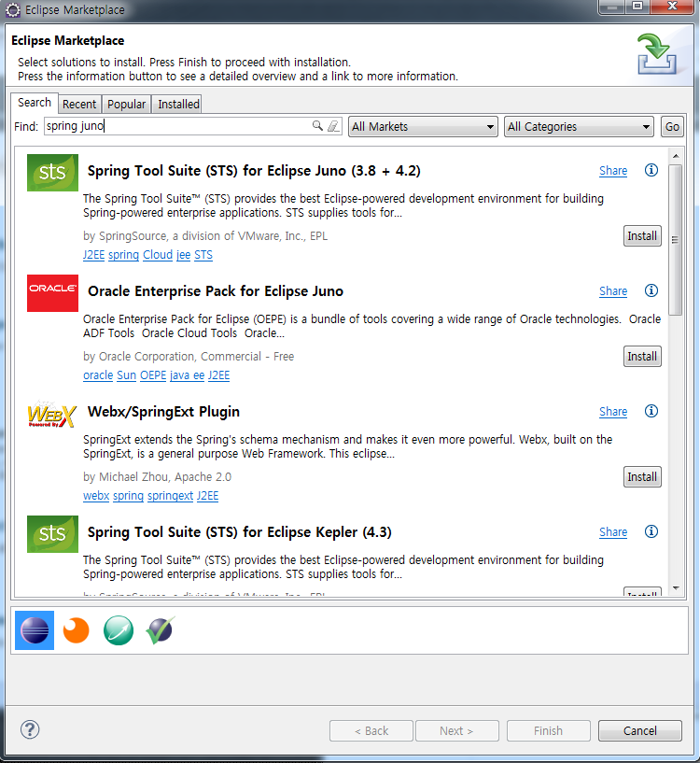
Task: Share the Webx/SpringExt Plugin entry
Action: pyautogui.click(x=613, y=412)
